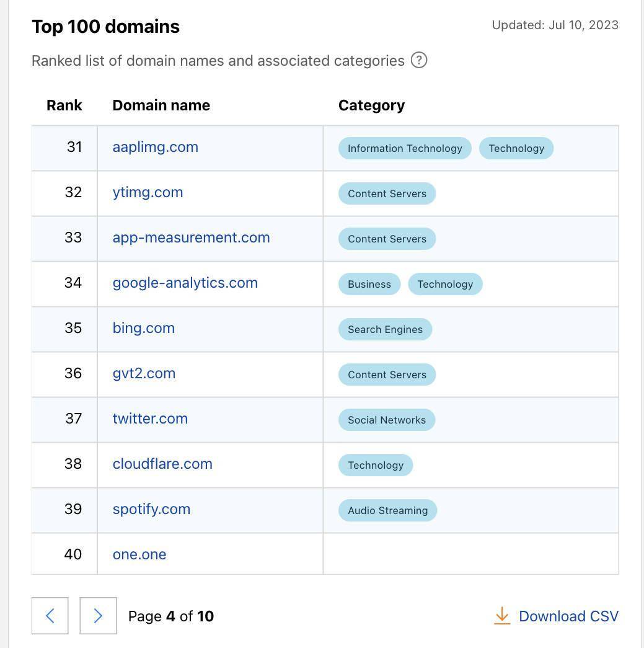Go to previous page arrow

[50, 616]
